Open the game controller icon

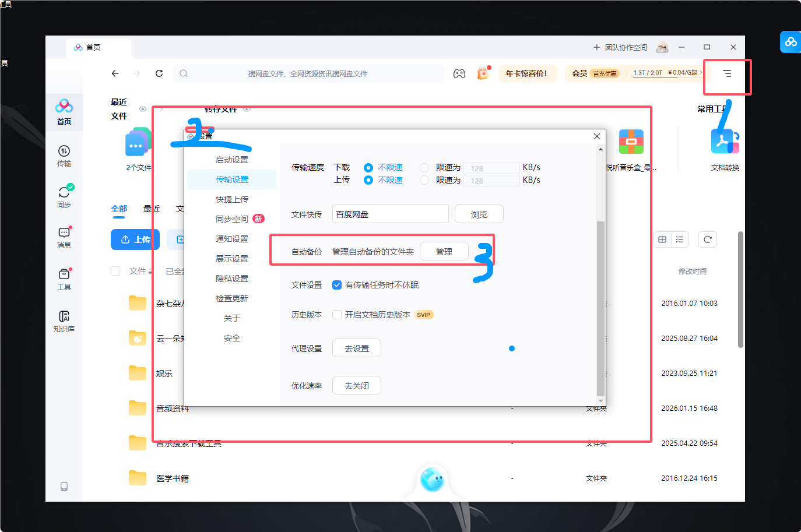tap(459, 73)
